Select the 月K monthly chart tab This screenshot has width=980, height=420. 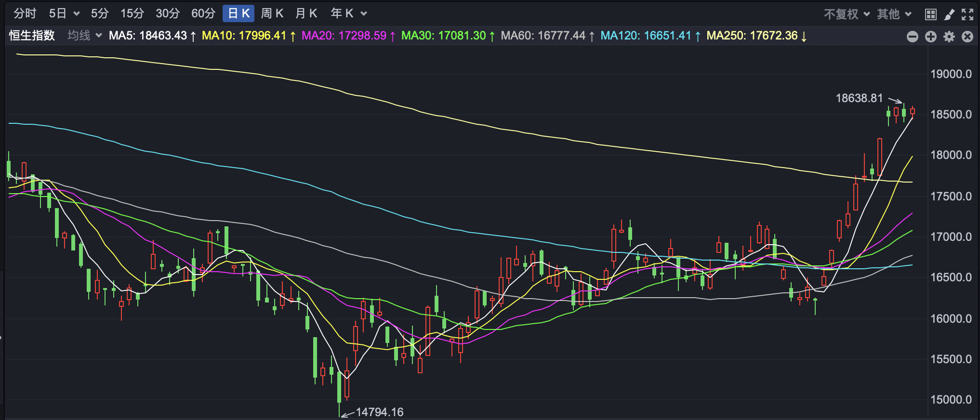(x=306, y=13)
